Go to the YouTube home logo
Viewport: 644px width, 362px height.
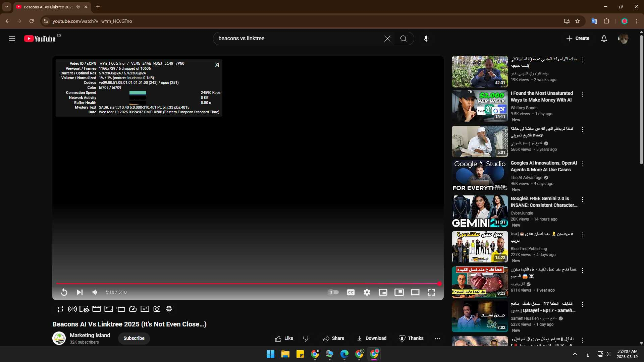(x=40, y=39)
